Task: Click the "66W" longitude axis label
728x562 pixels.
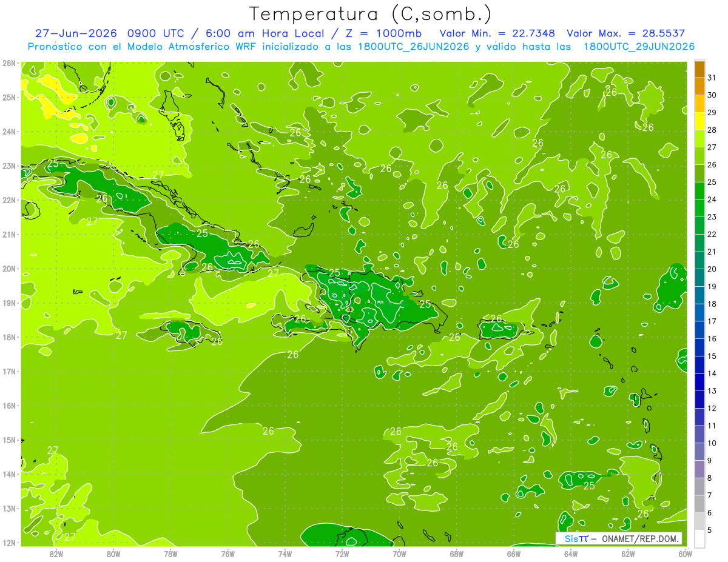Action: coord(514,554)
